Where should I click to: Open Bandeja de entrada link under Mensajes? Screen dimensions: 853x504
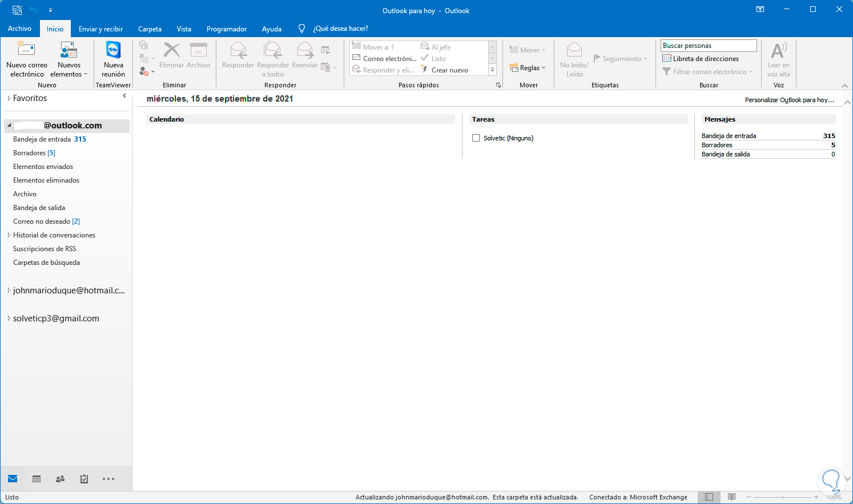pos(729,136)
